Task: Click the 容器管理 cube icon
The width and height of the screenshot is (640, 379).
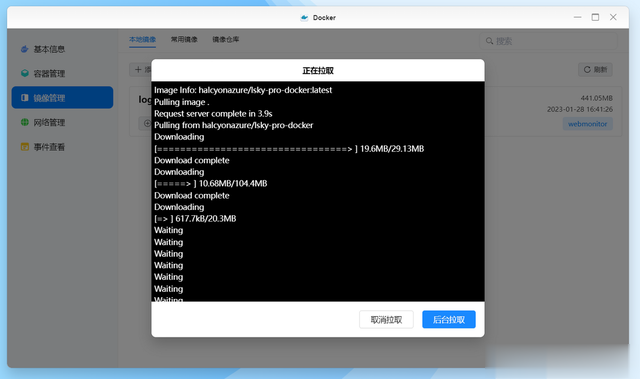Action: click(24, 73)
